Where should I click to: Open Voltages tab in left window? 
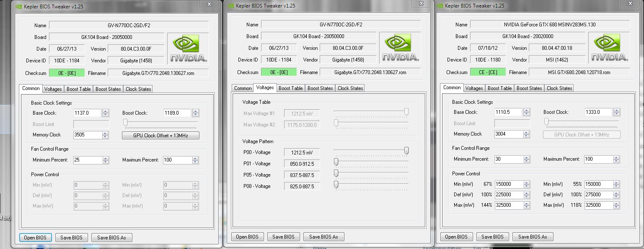(53, 89)
